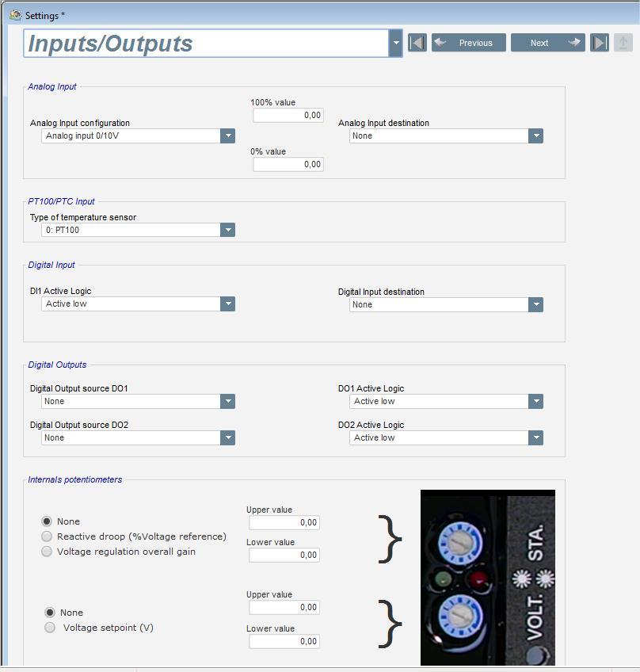This screenshot has height=672, width=640.
Task: Open Digital Output source DO2 dropdown
Action: coord(228,437)
